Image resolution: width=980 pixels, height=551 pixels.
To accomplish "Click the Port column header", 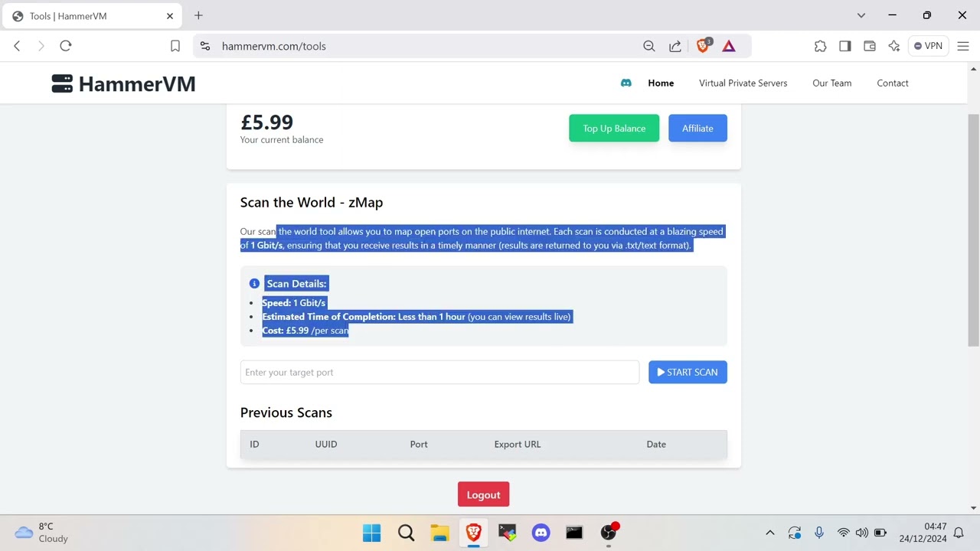I will (419, 444).
